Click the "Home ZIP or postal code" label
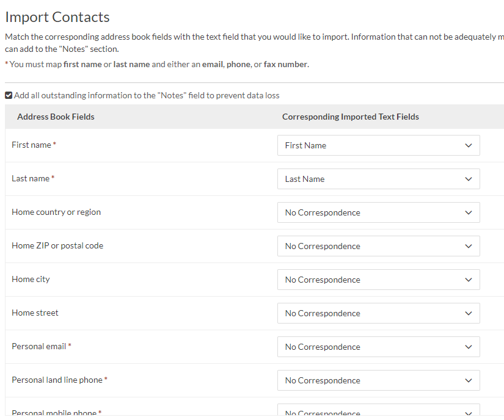504x420 pixels. point(57,245)
